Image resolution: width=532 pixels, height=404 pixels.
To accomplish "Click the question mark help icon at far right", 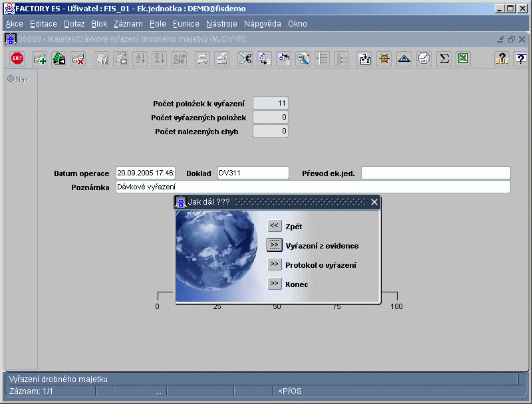I will click(520, 58).
